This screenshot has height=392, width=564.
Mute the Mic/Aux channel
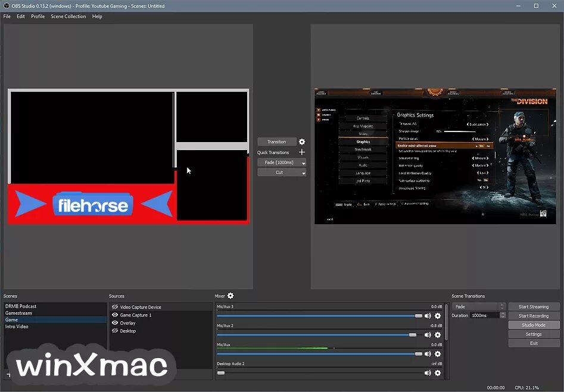pyautogui.click(x=428, y=353)
